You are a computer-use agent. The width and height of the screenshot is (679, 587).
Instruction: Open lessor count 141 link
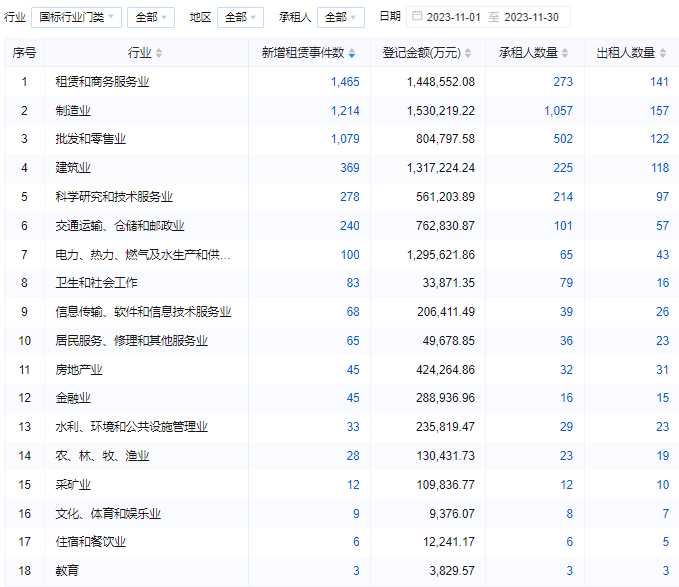660,82
